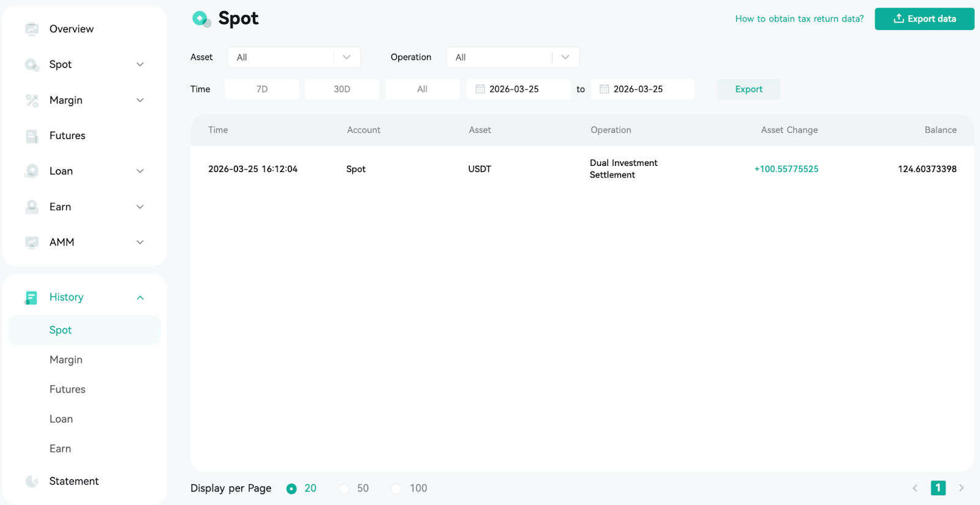
Task: Select Margin under History
Action: tap(66, 360)
